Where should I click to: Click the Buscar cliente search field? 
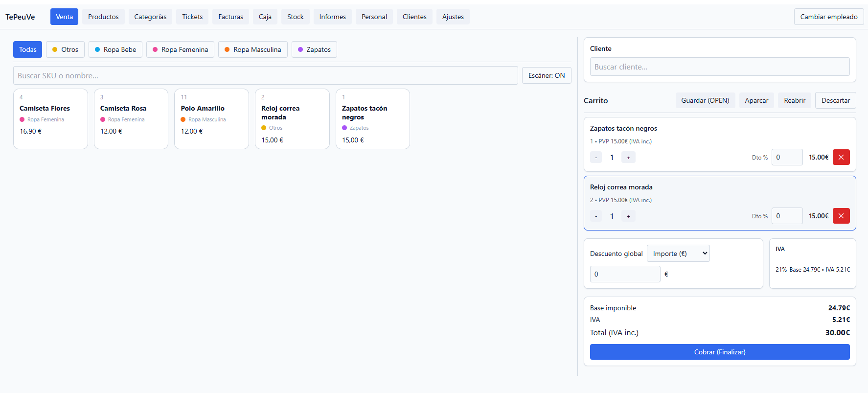click(719, 67)
